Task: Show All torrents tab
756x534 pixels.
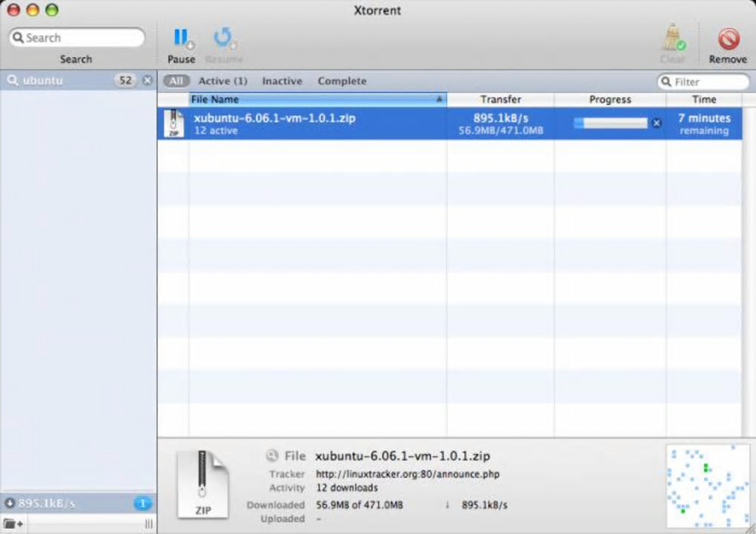Action: tap(176, 81)
